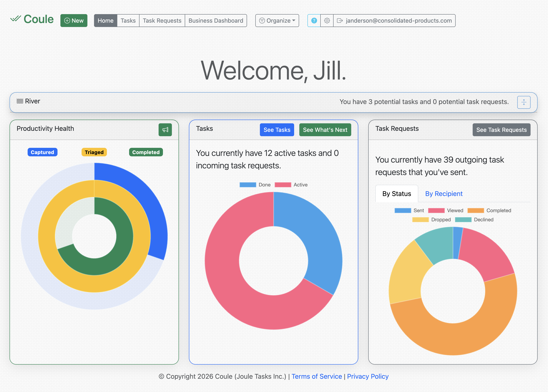Click the megaphone icon in Productivity Health

[165, 130]
